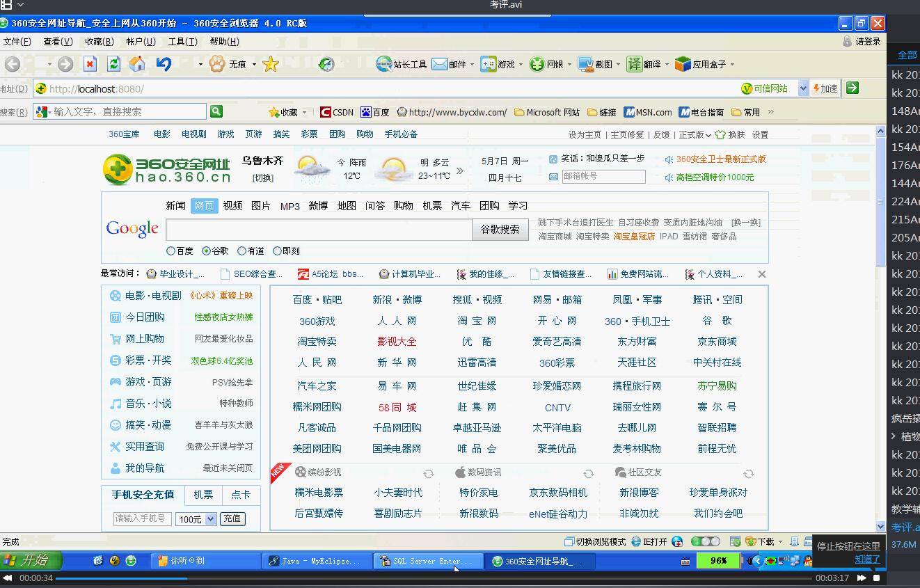Screen dimensions: 920x588
Task: Select the 百度 search engine radio button
Action: pos(170,251)
